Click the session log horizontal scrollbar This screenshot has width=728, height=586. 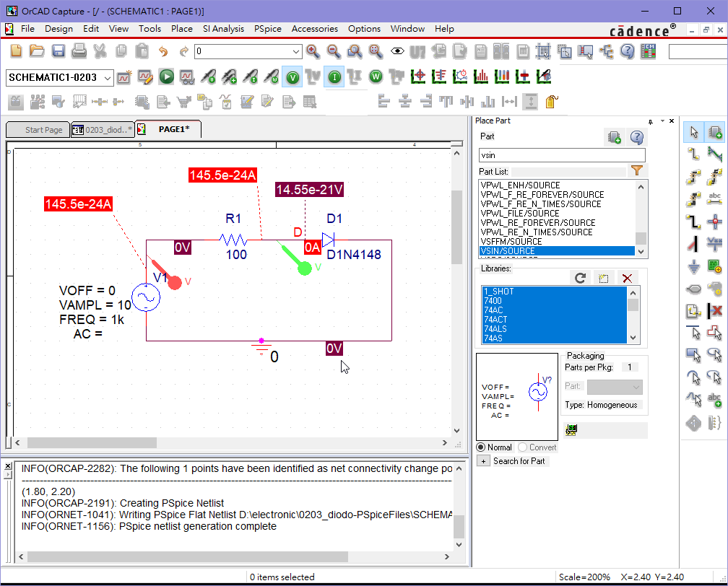click(x=188, y=556)
